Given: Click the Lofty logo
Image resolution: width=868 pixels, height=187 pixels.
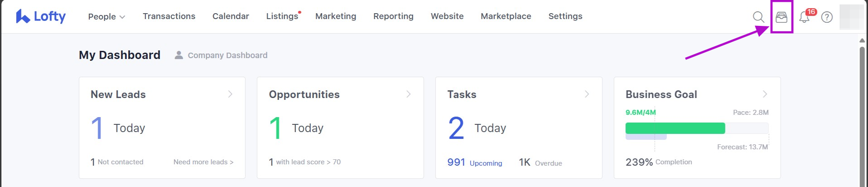Looking at the screenshot, I should 41,16.
